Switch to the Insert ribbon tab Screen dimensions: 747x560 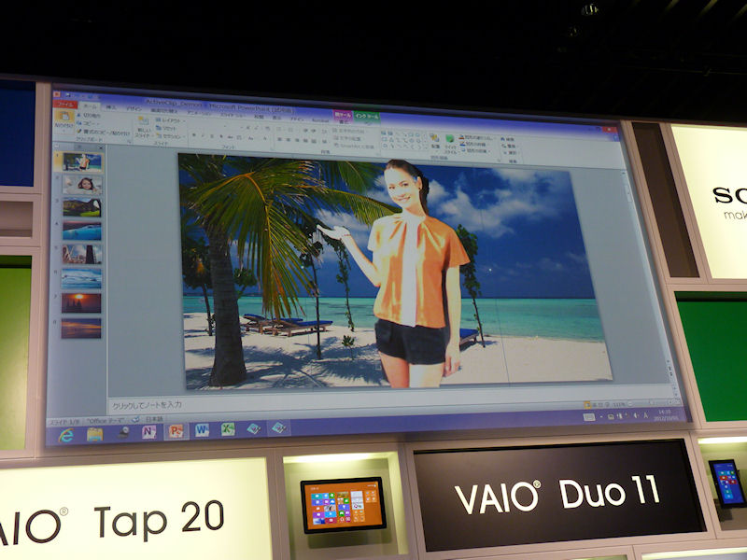112,107
